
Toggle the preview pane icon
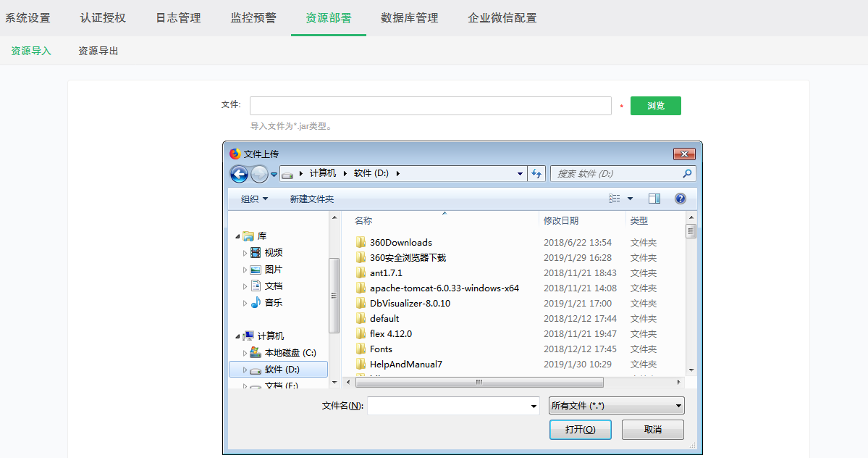(654, 199)
